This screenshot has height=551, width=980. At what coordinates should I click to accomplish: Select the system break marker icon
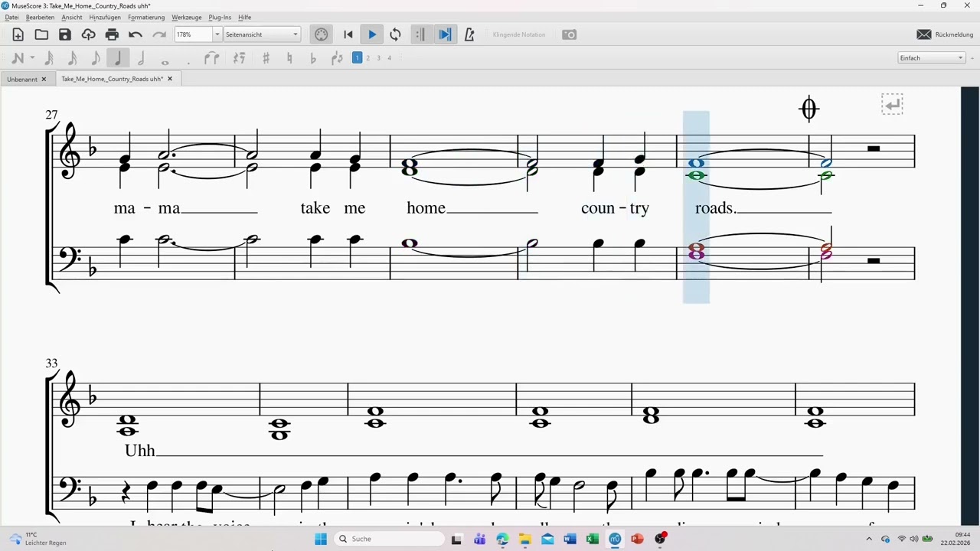(x=892, y=104)
